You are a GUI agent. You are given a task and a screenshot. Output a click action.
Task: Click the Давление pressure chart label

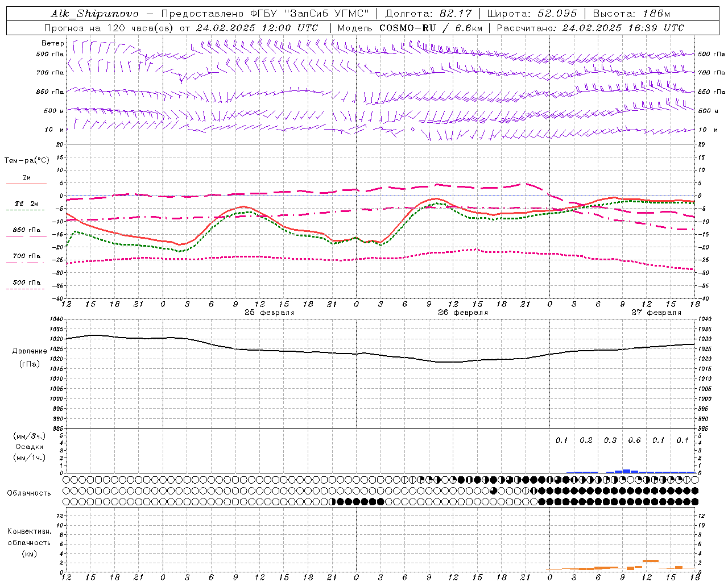coord(30,351)
